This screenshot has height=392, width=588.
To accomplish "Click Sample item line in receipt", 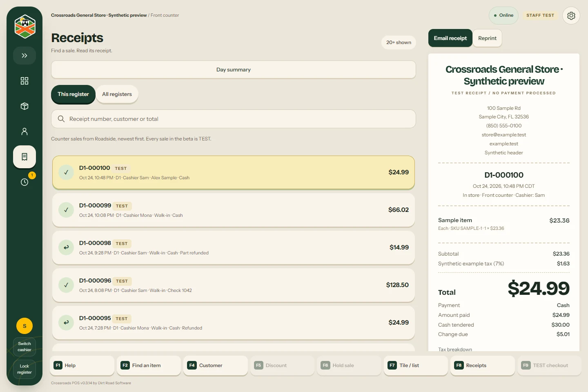I will [504, 224].
